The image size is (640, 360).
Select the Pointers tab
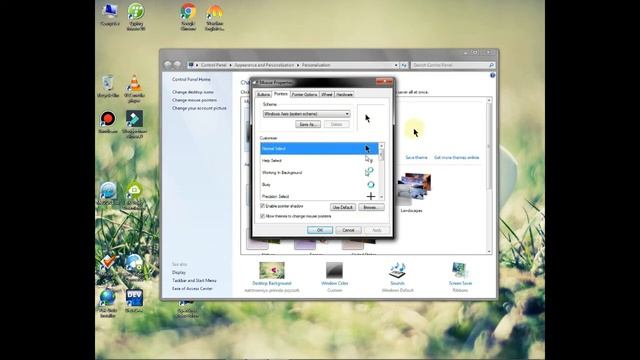281,94
